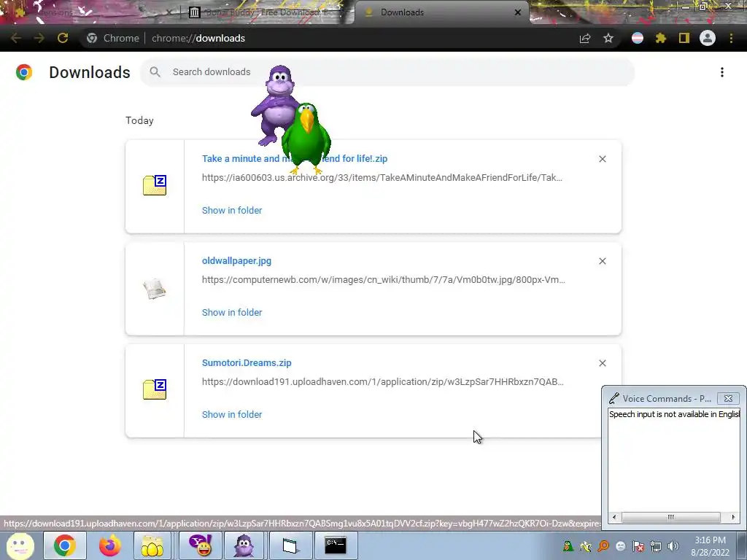Image resolution: width=747 pixels, height=560 pixels.
Task: Click the oldwallpaper.jpg image file icon
Action: (155, 289)
